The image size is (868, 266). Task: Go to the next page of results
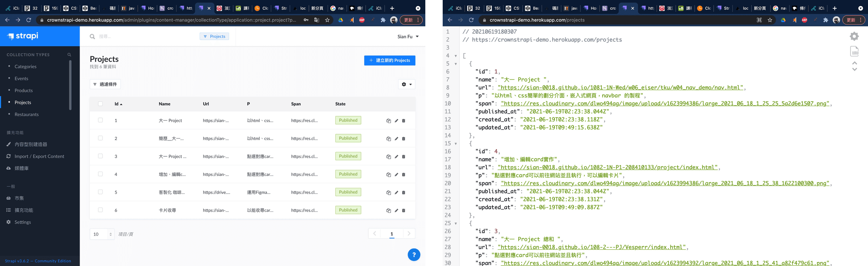[x=409, y=234]
